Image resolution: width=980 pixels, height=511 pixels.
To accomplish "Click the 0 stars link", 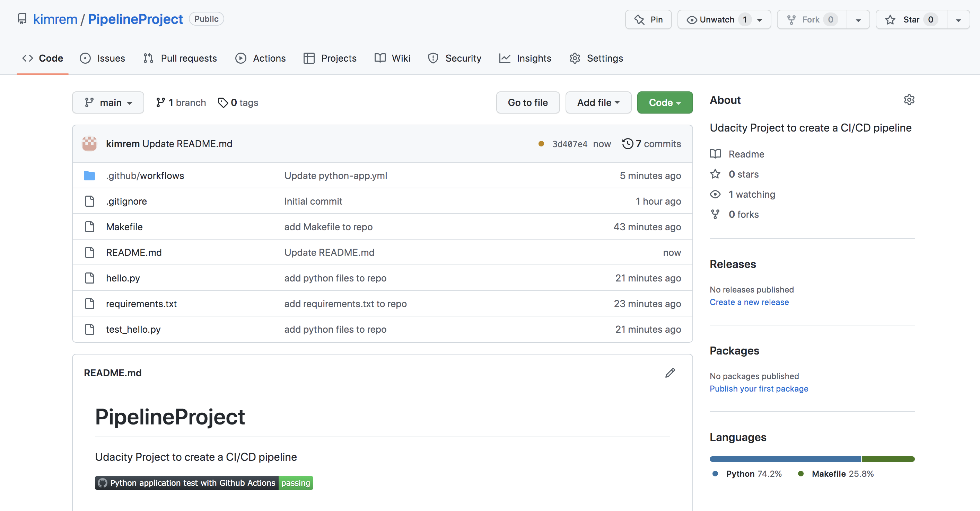I will click(734, 174).
